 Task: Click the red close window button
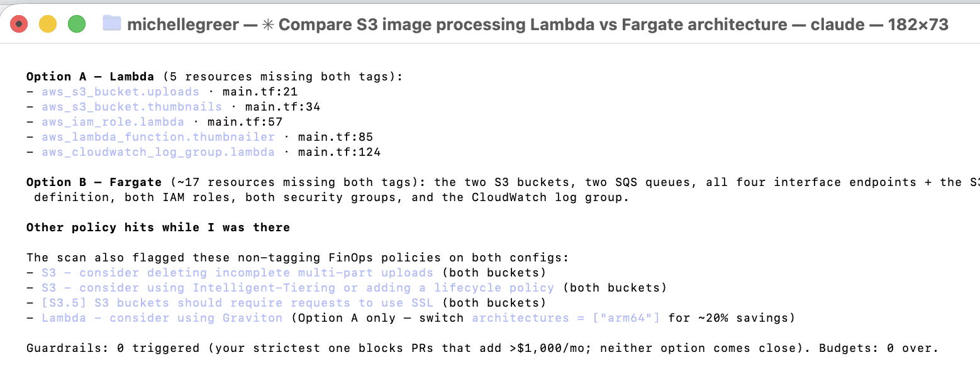(x=19, y=25)
